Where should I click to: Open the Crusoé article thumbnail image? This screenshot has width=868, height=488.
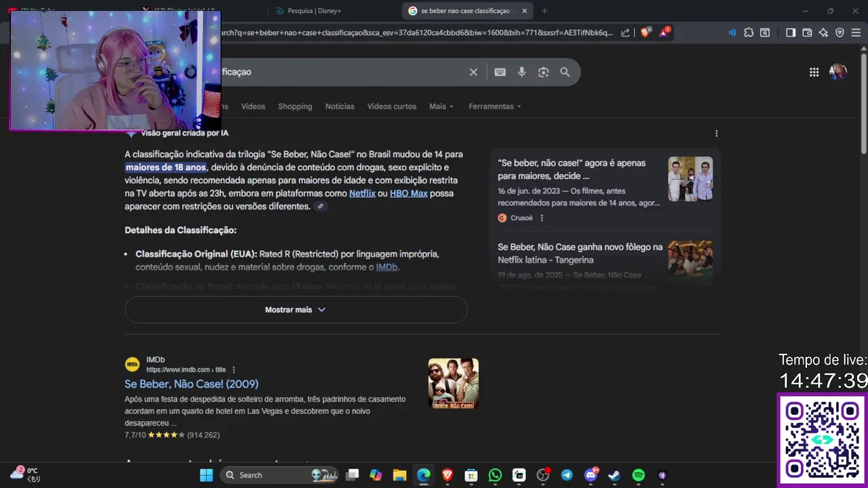point(690,179)
